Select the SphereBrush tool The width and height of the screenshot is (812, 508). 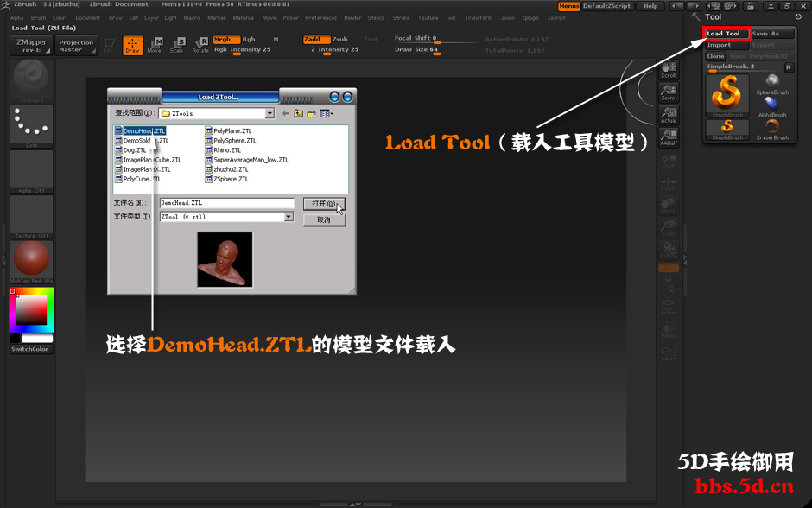772,85
